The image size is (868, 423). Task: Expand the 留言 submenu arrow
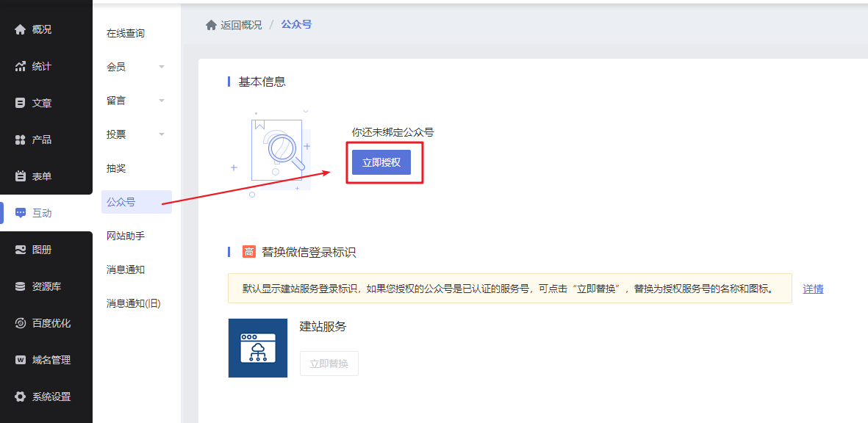click(162, 101)
